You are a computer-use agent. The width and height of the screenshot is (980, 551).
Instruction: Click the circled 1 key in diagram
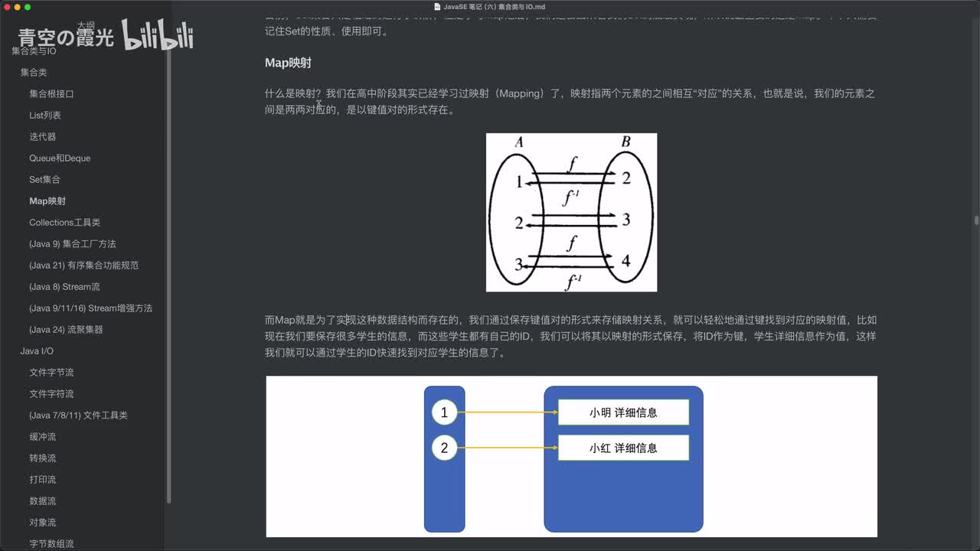444,412
